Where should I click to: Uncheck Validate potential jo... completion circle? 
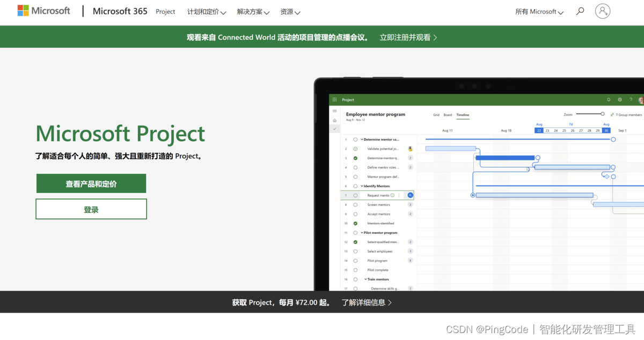pyautogui.click(x=355, y=149)
